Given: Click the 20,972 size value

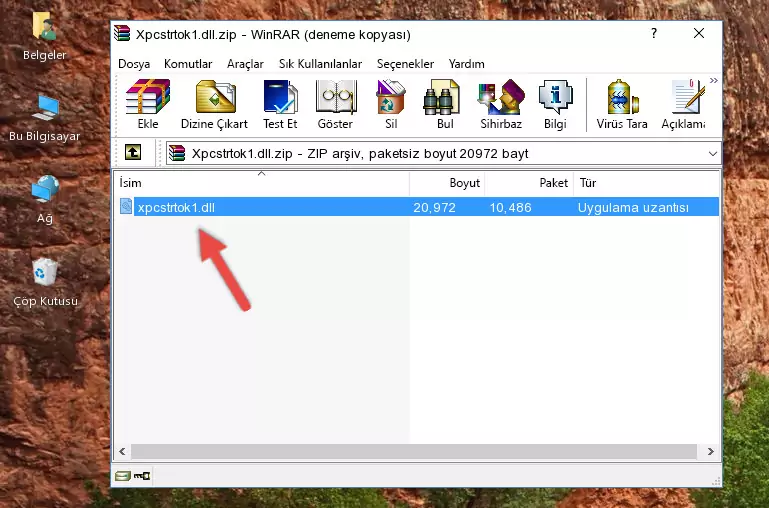Looking at the screenshot, I should pos(434,207).
